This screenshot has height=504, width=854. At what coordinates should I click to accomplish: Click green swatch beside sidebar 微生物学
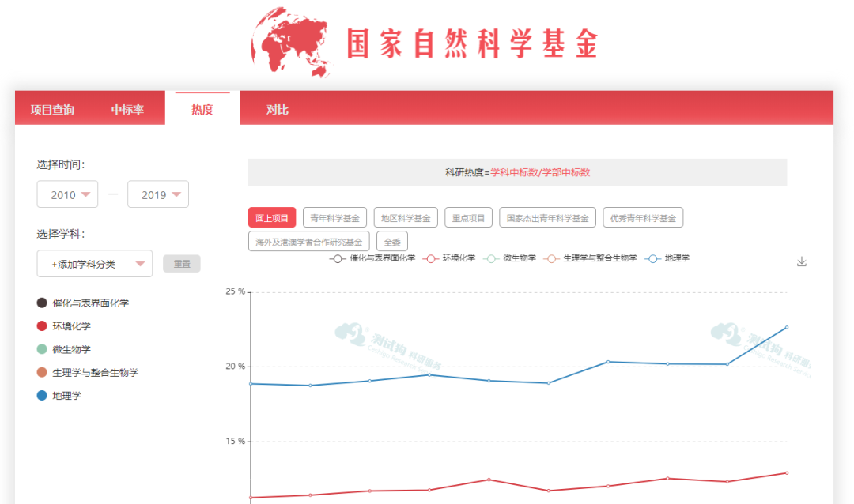coord(42,349)
